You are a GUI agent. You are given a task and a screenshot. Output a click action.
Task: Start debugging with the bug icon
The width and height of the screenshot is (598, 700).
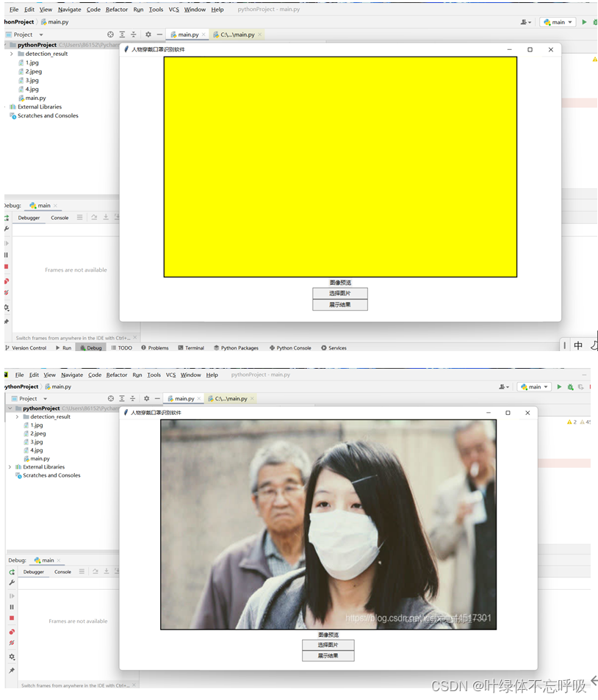595,22
